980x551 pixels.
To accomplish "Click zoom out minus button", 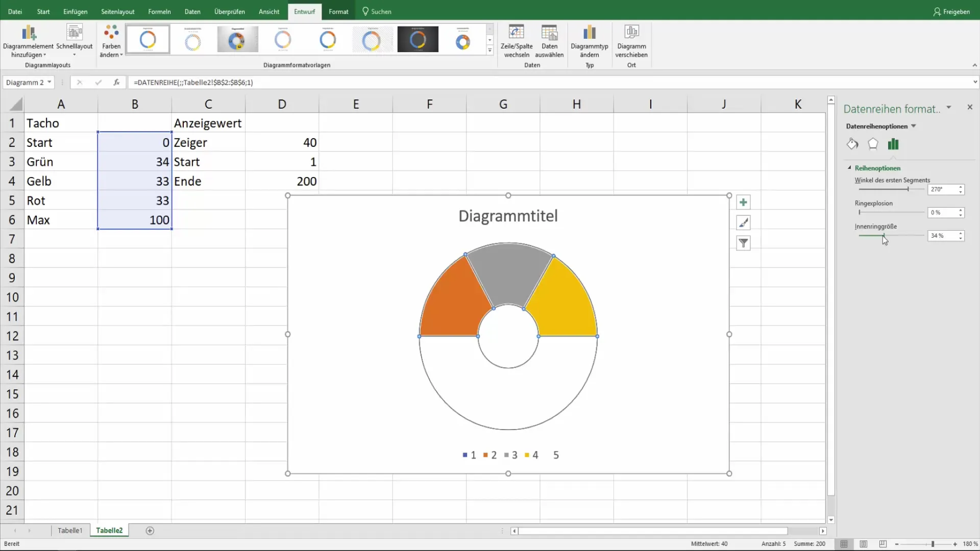I will pos(897,544).
